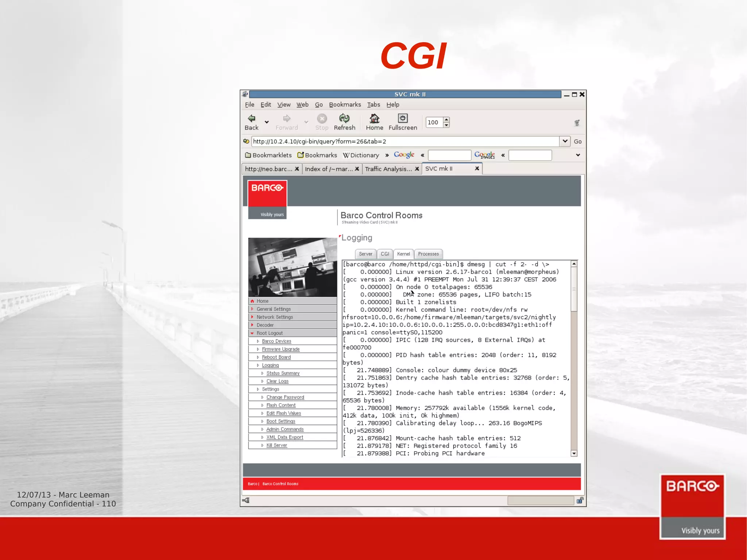This screenshot has width=747, height=560.
Task: Click the Google Images search icon
Action: [484, 155]
